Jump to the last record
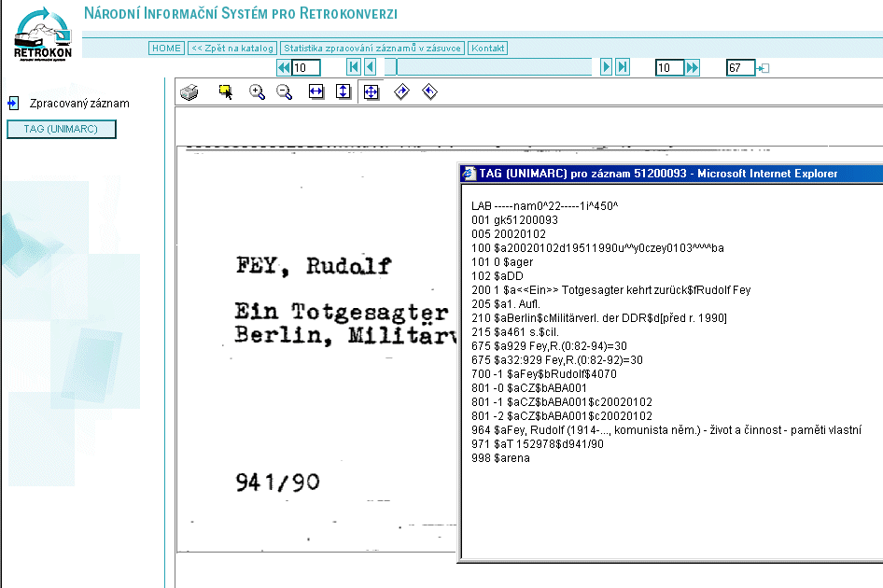 623,67
